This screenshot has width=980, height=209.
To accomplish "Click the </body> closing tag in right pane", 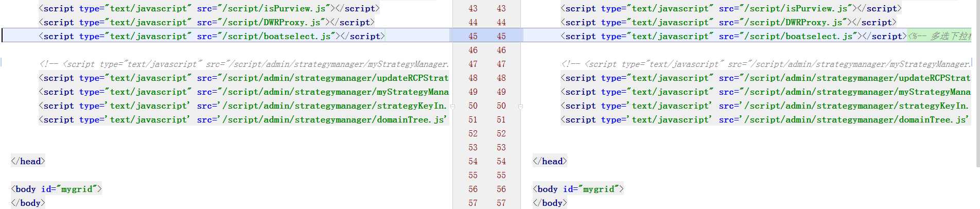I will point(550,203).
